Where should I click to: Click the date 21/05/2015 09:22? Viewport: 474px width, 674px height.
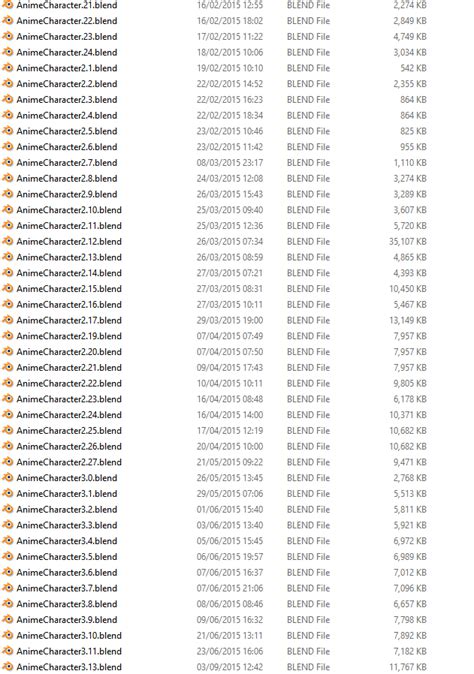tap(230, 462)
